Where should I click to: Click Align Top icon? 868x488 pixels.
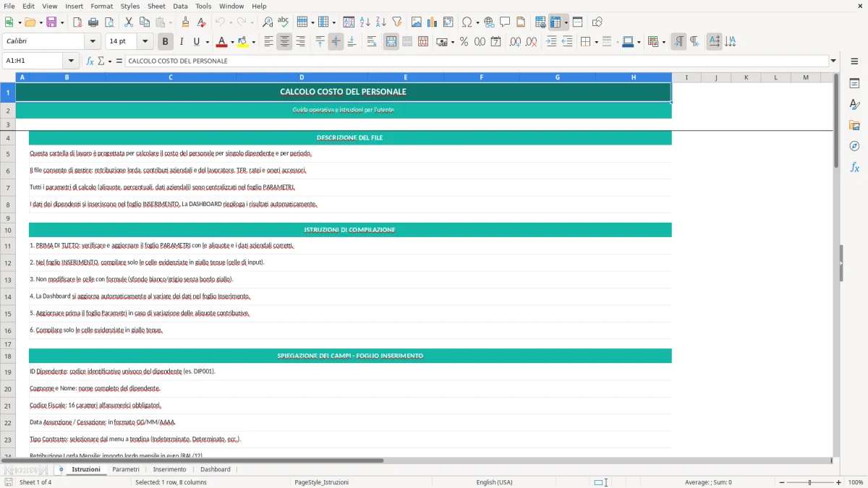pyautogui.click(x=320, y=42)
